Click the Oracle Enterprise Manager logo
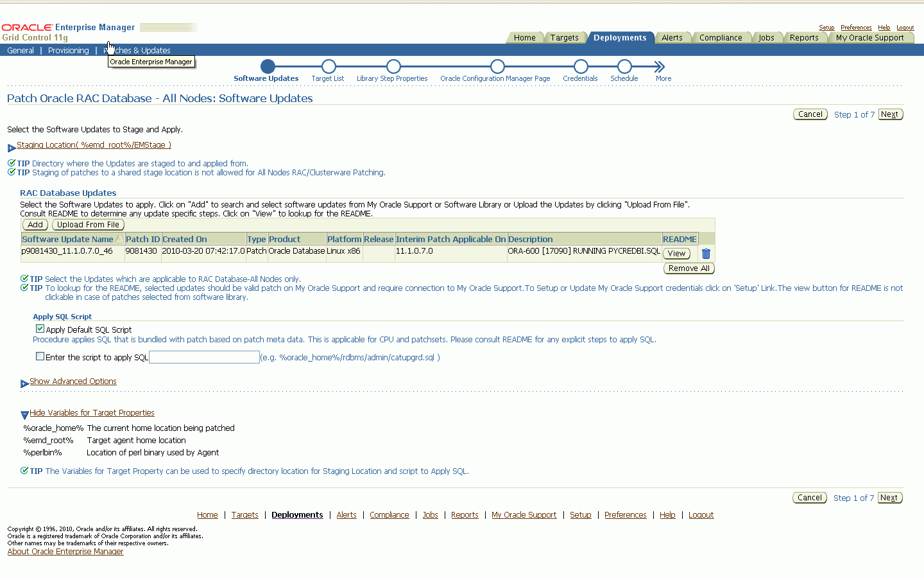The image size is (924, 578). point(68,27)
